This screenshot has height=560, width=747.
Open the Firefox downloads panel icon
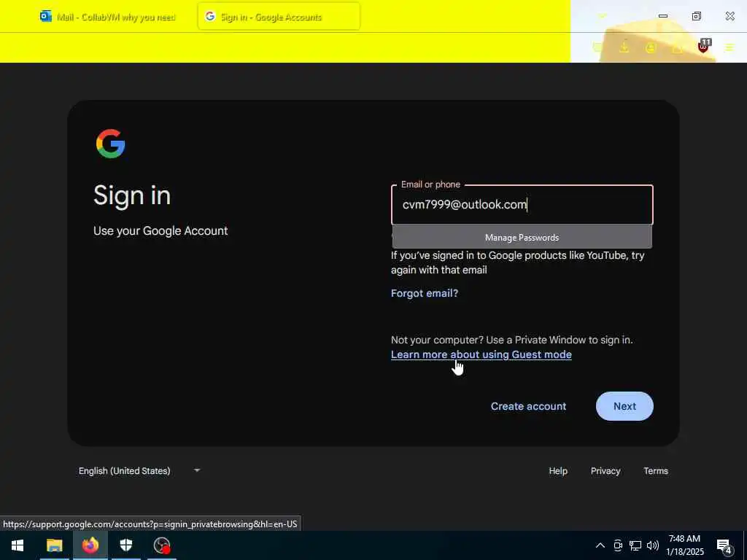[624, 47]
